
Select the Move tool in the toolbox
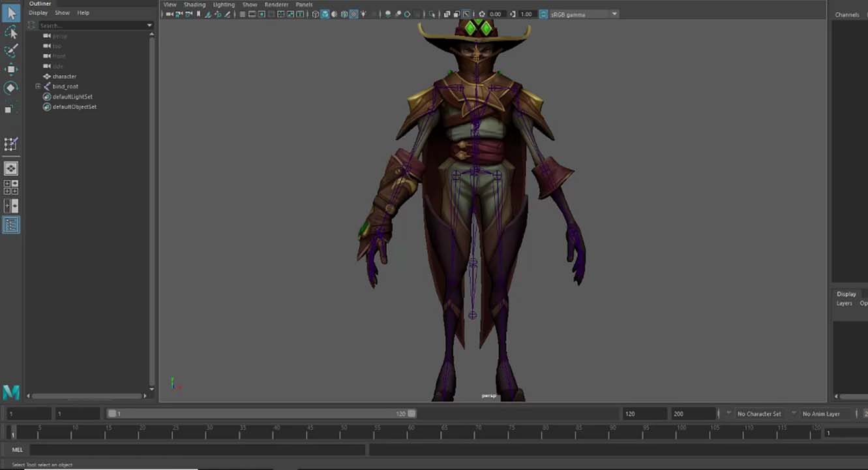click(11, 69)
